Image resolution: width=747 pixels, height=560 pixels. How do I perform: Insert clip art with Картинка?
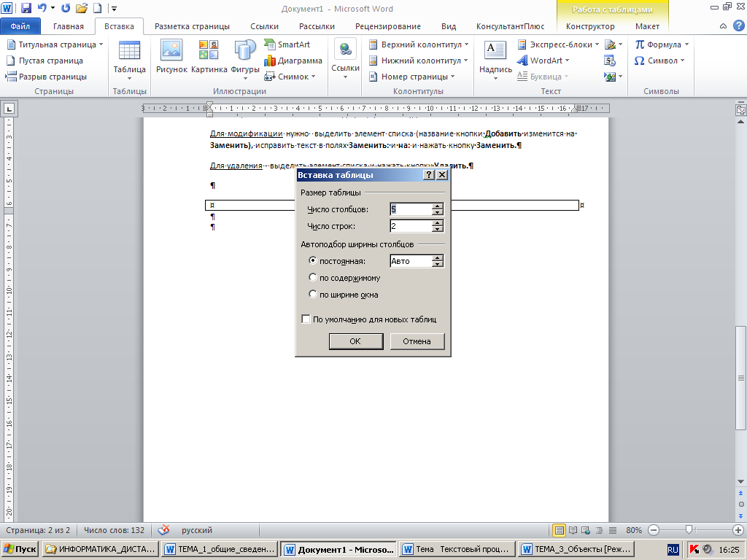[209, 57]
